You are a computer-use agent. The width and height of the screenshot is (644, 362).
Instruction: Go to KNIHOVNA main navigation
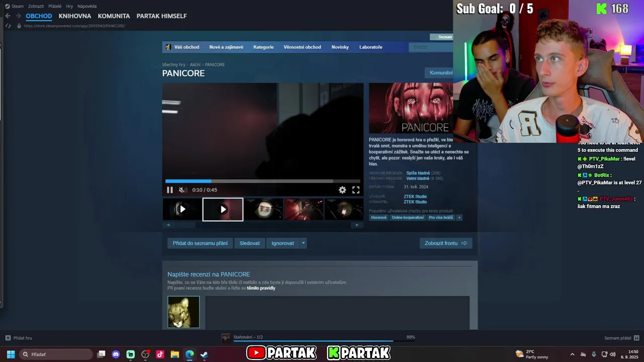[x=75, y=16]
